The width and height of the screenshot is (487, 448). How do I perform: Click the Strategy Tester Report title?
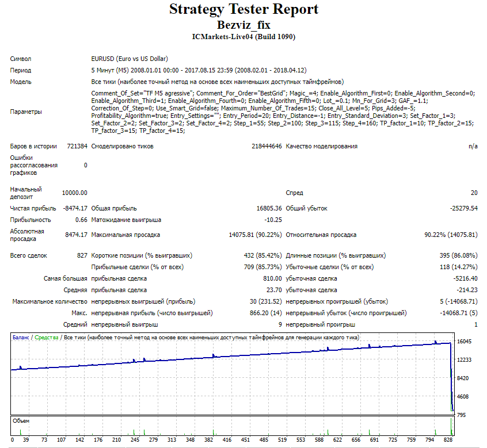(x=243, y=10)
